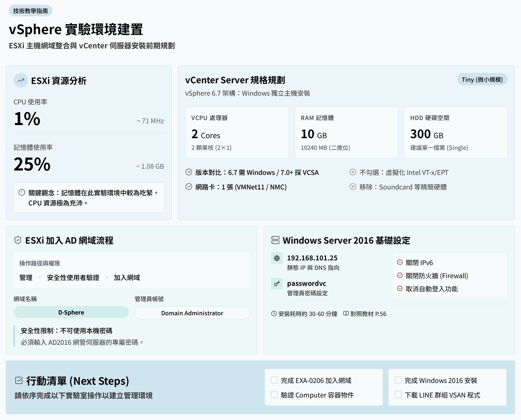Click the checkmark icon beside 版本對比
This screenshot has width=521, height=420.
click(189, 172)
